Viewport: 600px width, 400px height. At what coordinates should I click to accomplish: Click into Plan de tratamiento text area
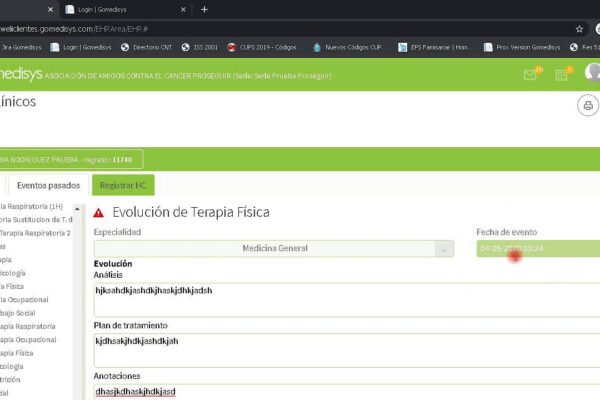point(347,350)
